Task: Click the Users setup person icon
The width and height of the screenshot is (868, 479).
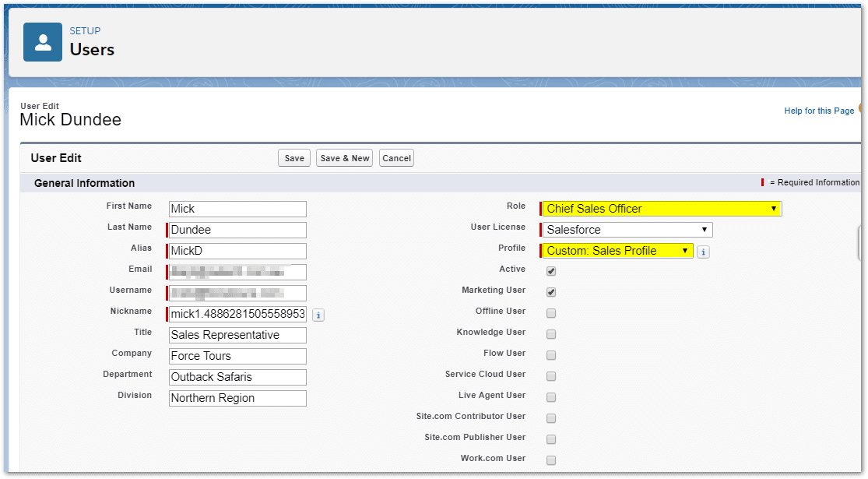Action: coord(43,42)
